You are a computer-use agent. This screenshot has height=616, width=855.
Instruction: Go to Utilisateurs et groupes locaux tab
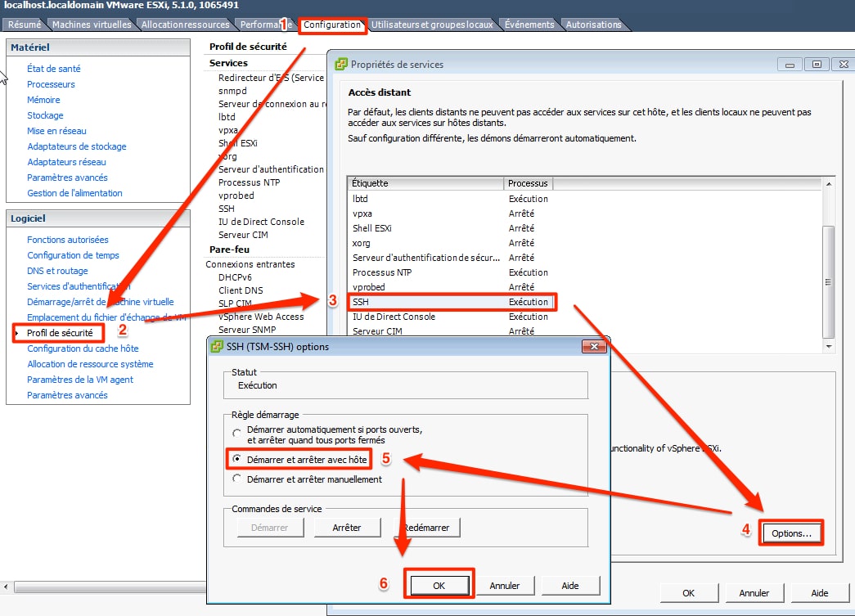pos(432,25)
